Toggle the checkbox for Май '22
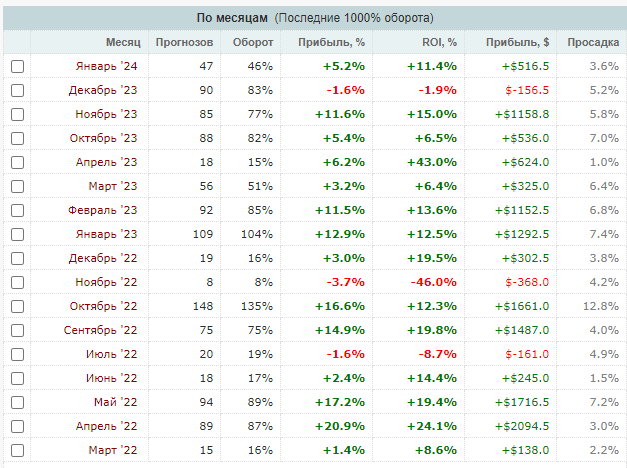627x468 pixels. tap(17, 402)
